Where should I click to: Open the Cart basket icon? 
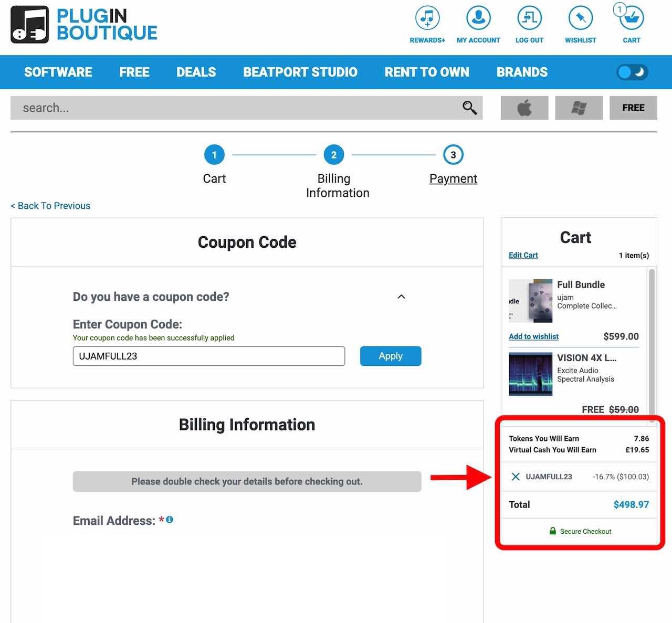tap(631, 19)
